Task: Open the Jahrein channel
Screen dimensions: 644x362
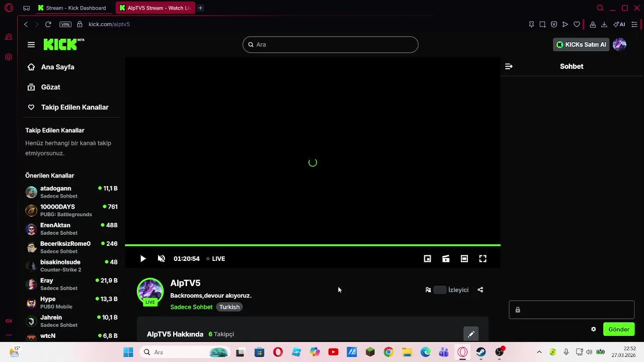Action: (x=72, y=321)
